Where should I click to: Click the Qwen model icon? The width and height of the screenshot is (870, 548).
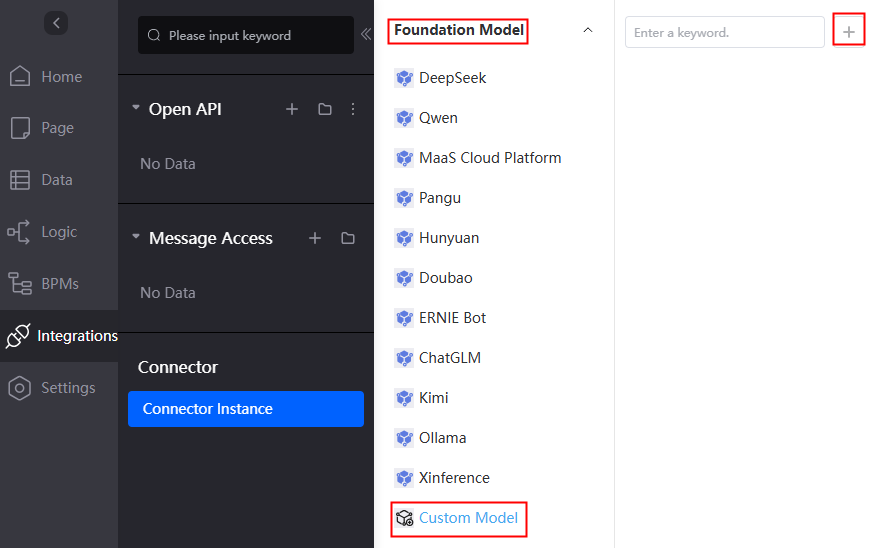[404, 118]
